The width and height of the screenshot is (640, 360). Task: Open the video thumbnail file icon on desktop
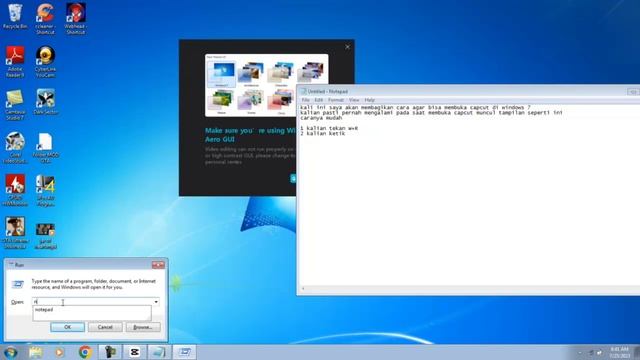pos(45,236)
